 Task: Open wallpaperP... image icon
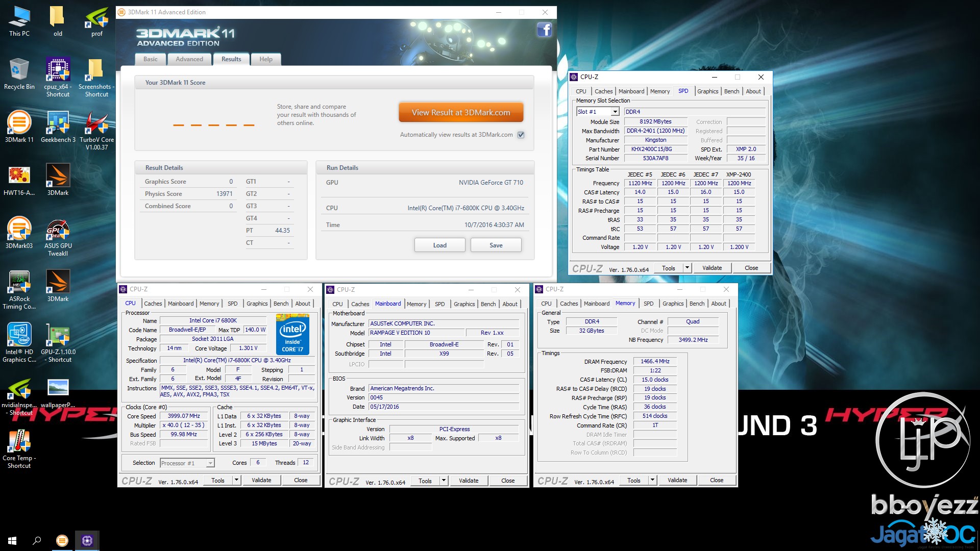click(x=58, y=393)
